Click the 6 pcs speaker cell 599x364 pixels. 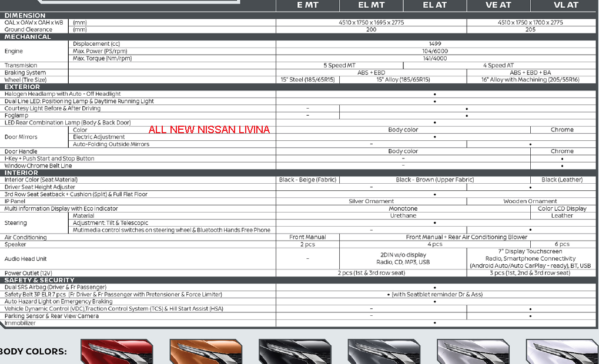point(562,244)
